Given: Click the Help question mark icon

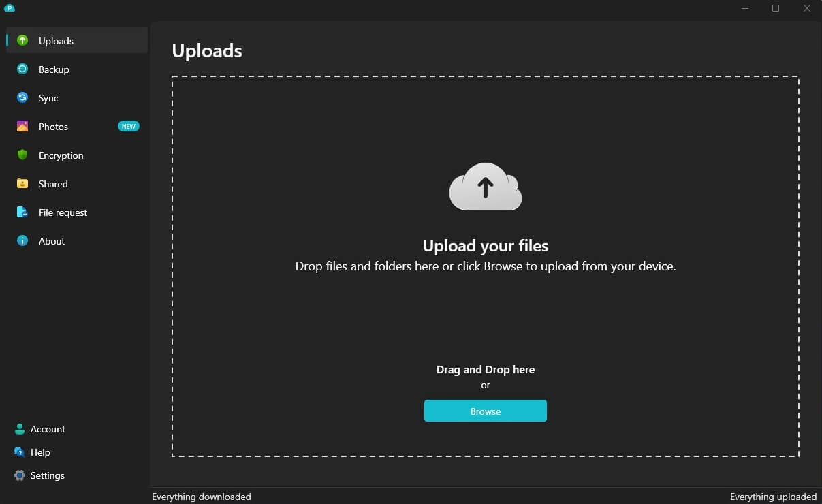Looking at the screenshot, I should pyautogui.click(x=19, y=452).
